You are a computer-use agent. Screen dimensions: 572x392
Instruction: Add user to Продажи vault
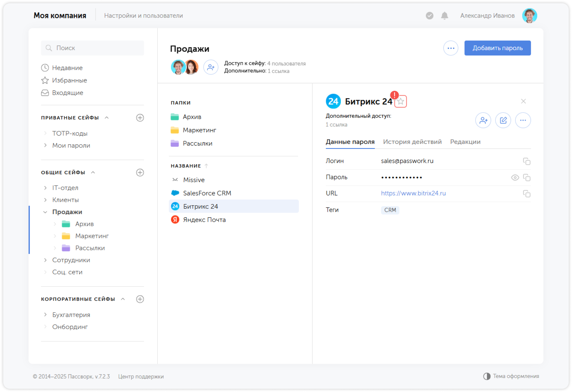(x=211, y=67)
